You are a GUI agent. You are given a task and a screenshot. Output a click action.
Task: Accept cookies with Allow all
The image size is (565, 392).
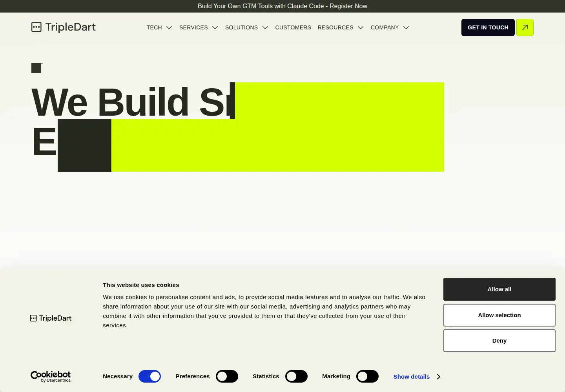tap(499, 289)
